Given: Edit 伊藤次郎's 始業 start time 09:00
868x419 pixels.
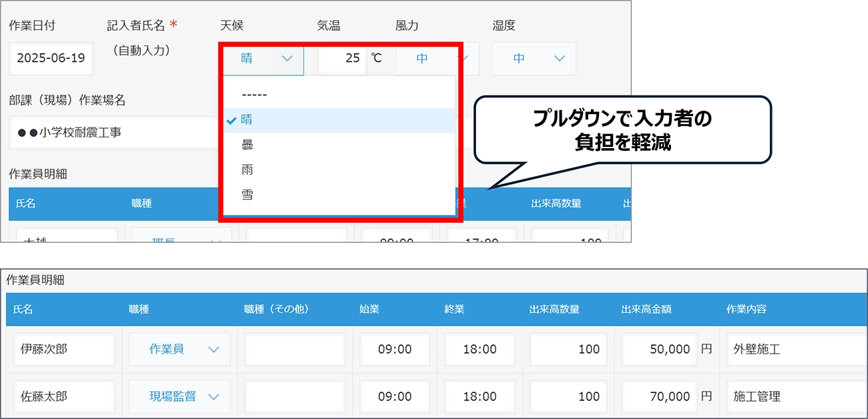Looking at the screenshot, I should (395, 349).
